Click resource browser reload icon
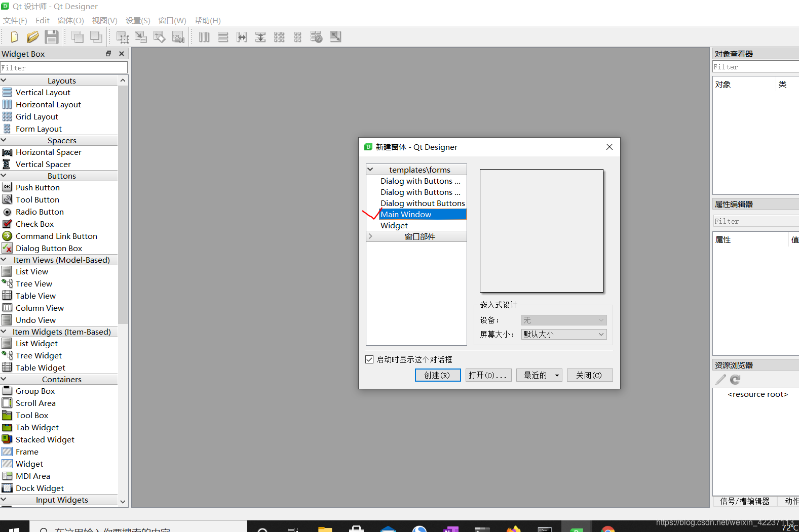799x532 pixels. click(x=735, y=380)
